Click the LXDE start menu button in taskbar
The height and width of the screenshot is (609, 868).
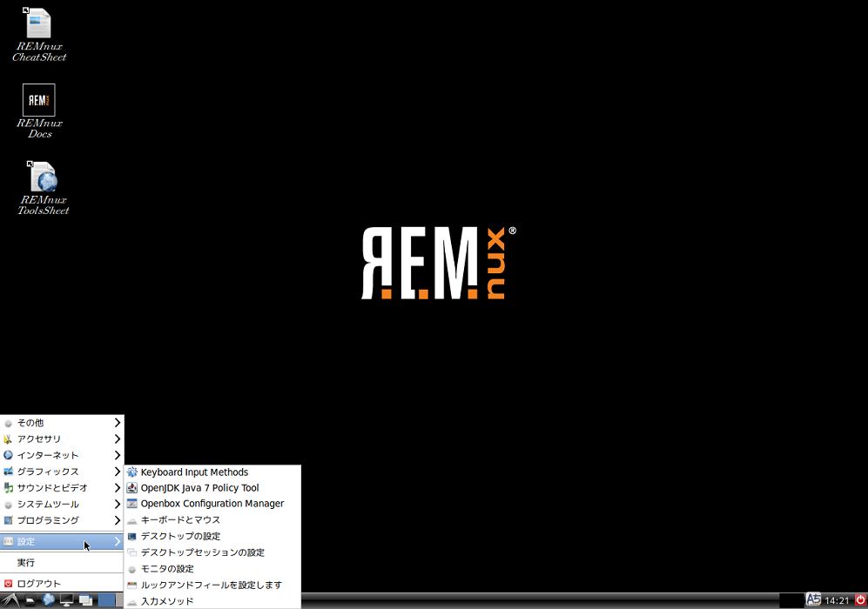[x=10, y=600]
